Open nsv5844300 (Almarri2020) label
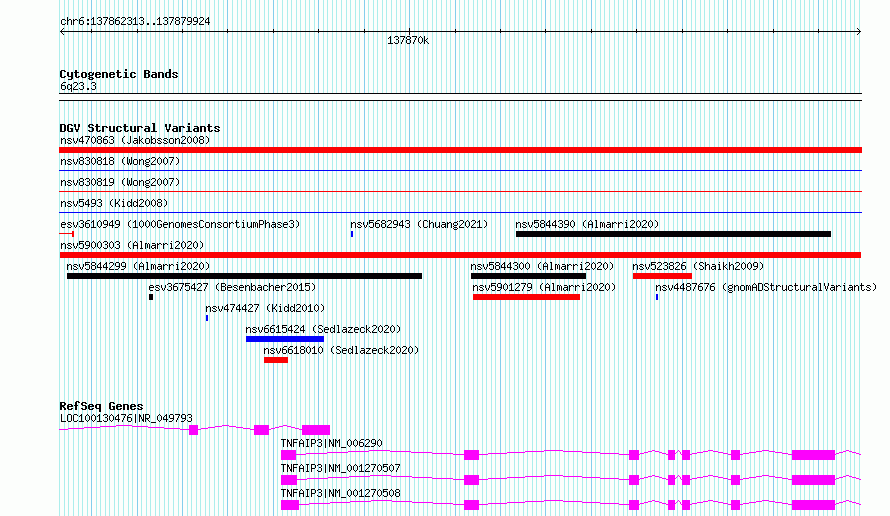The width and height of the screenshot is (890, 516). coord(542,266)
